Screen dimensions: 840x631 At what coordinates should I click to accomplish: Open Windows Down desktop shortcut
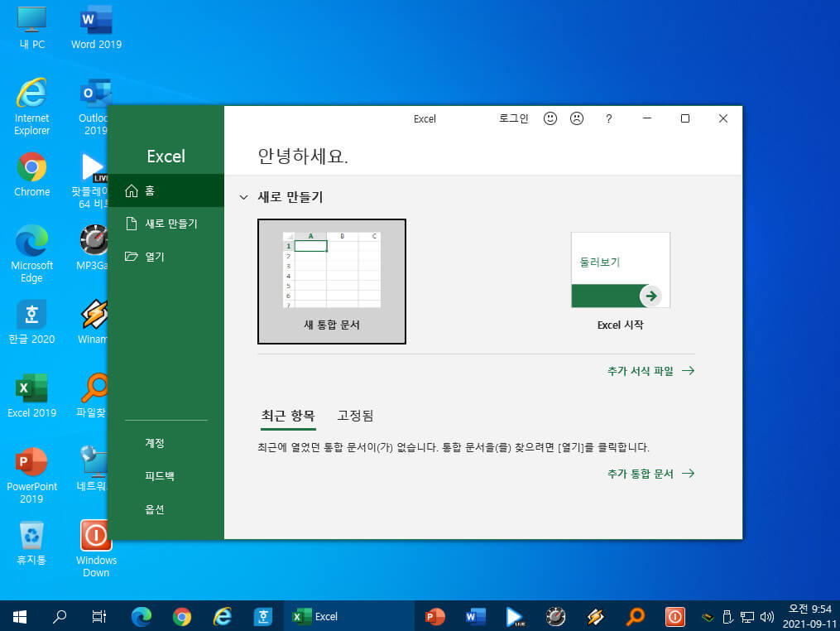(96, 548)
